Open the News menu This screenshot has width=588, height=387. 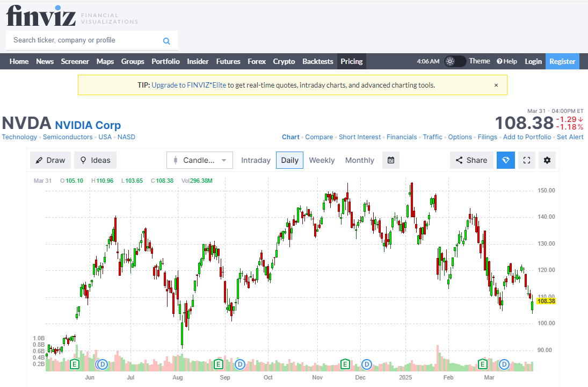45,61
